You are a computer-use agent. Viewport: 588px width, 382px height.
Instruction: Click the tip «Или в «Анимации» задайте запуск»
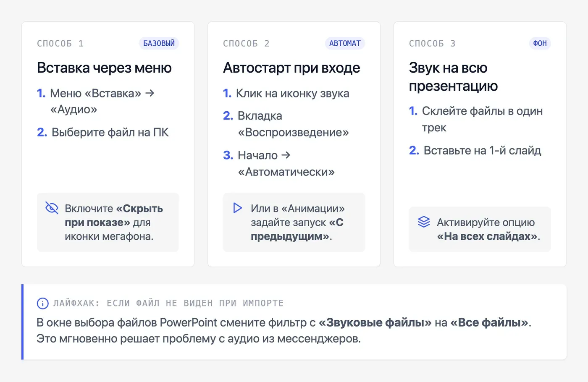click(294, 222)
